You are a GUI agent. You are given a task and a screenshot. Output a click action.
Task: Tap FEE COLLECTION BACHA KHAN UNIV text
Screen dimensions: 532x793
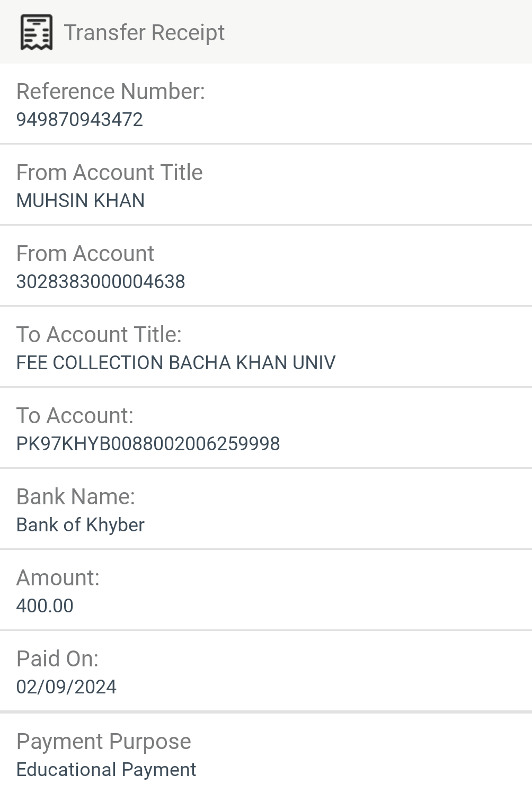(176, 363)
